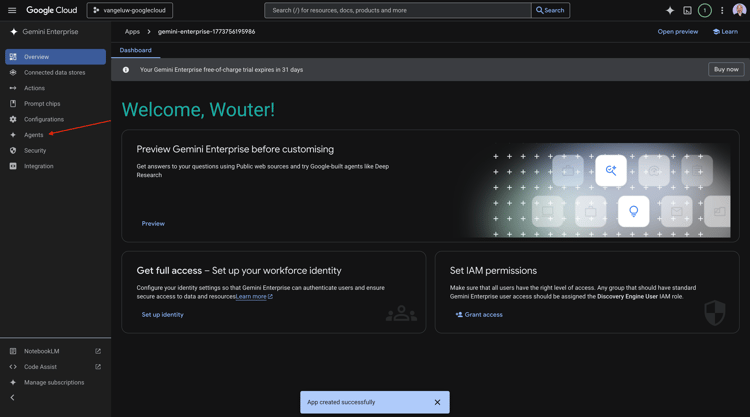Open Manage subscriptions
Viewport: 750px width, 417px height.
55,382
